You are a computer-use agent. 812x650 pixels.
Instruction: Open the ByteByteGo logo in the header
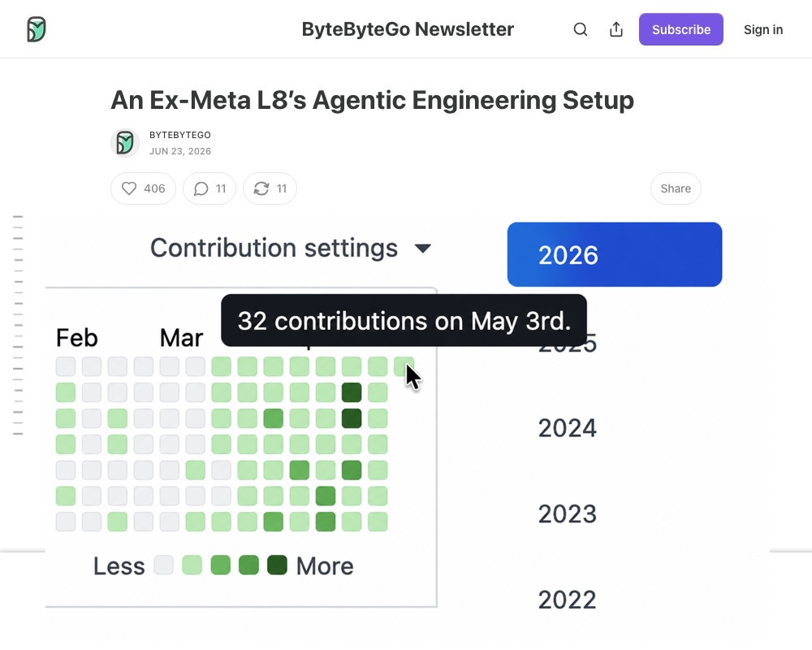point(37,29)
